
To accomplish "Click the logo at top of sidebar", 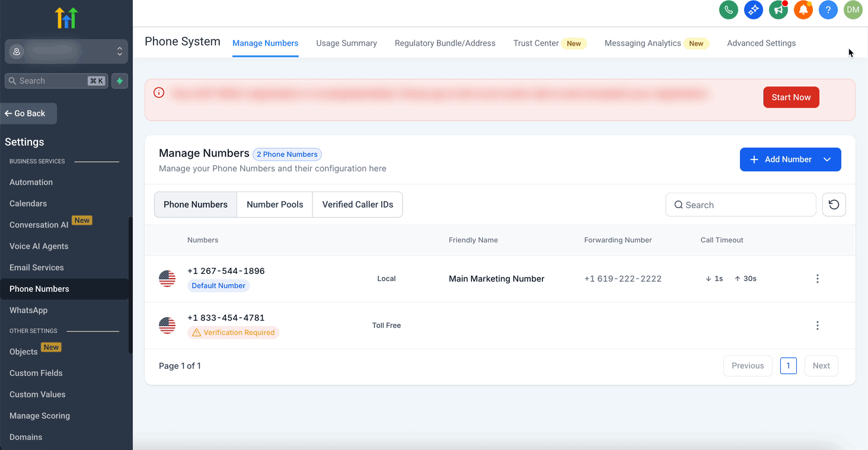I will pos(66,18).
